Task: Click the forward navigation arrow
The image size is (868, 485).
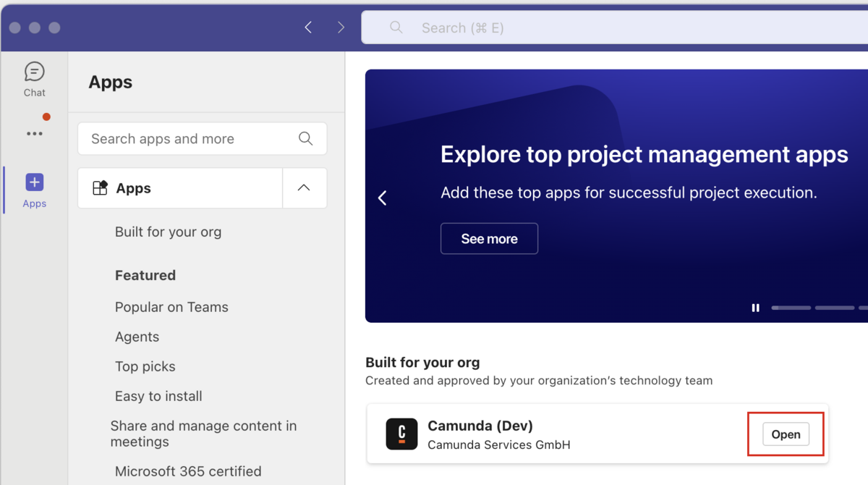Action: point(341,27)
